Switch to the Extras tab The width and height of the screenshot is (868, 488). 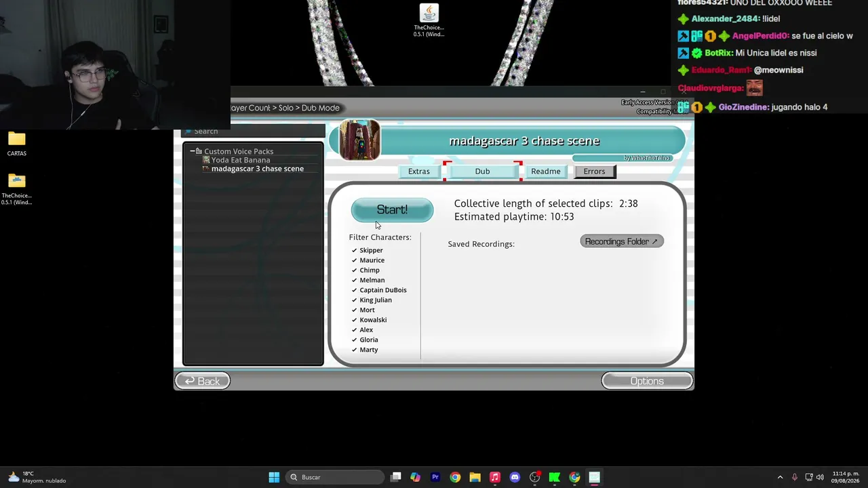point(419,171)
